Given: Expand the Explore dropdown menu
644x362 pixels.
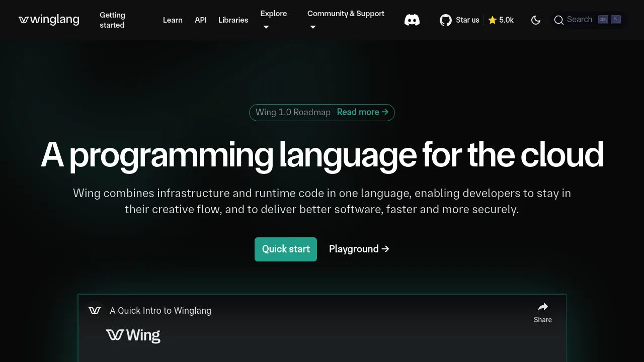Looking at the screenshot, I should click(274, 20).
